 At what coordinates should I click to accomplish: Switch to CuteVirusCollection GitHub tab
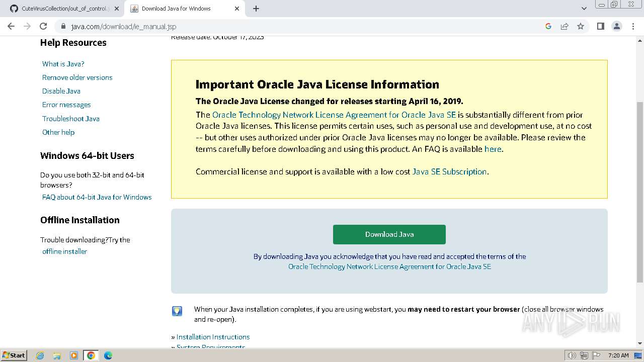pos(64,9)
